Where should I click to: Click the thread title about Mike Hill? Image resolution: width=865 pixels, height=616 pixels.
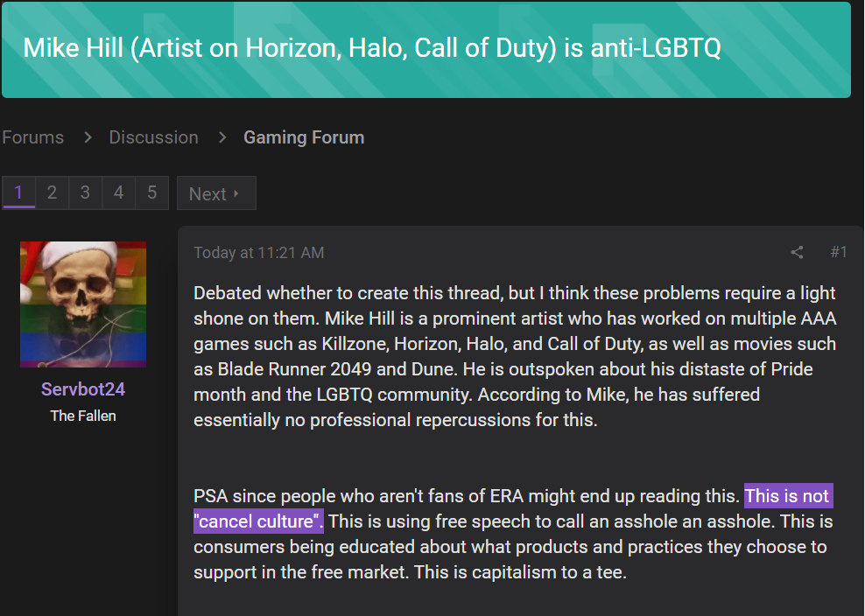(372, 48)
